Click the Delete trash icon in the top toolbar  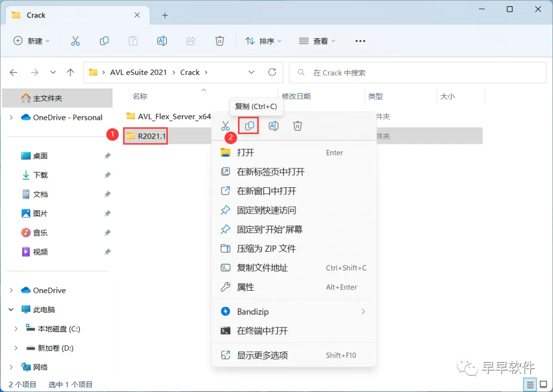(219, 41)
